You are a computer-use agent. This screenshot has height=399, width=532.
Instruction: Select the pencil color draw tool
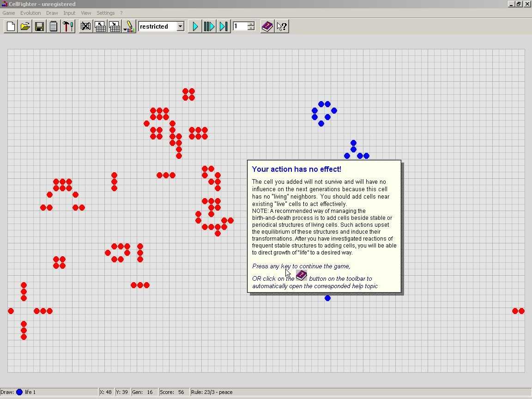(x=129, y=26)
